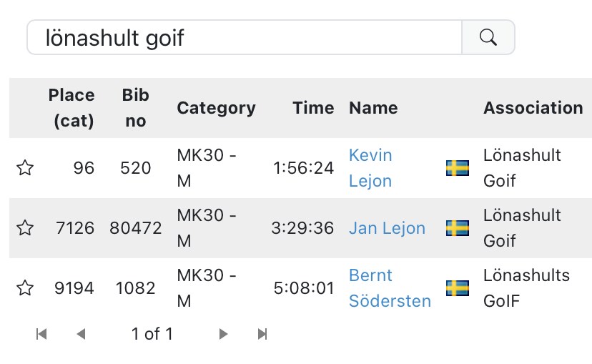Screen dimensions: 592x364
Task: Go to the first results page
Action: [x=41, y=334]
